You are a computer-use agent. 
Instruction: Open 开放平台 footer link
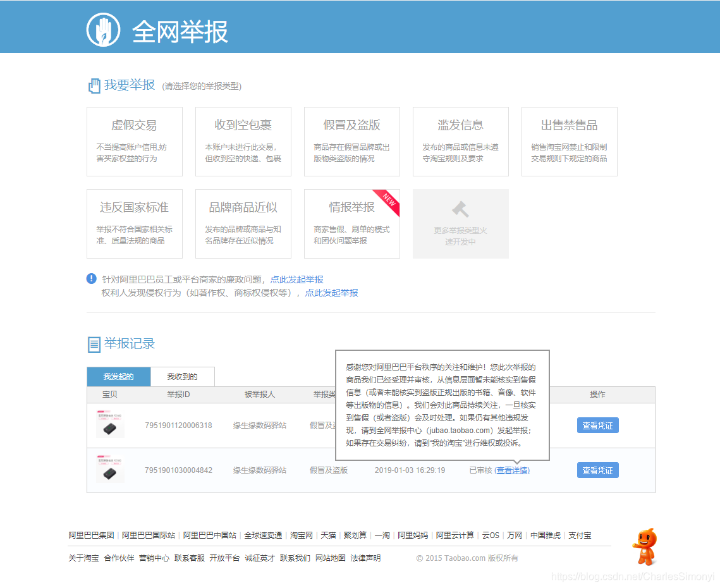tap(224, 558)
